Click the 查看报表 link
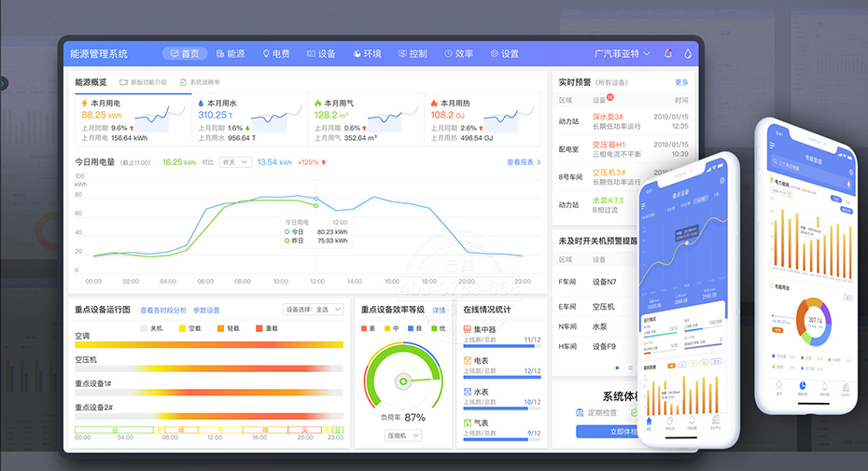This screenshot has width=868, height=471. pos(524,162)
